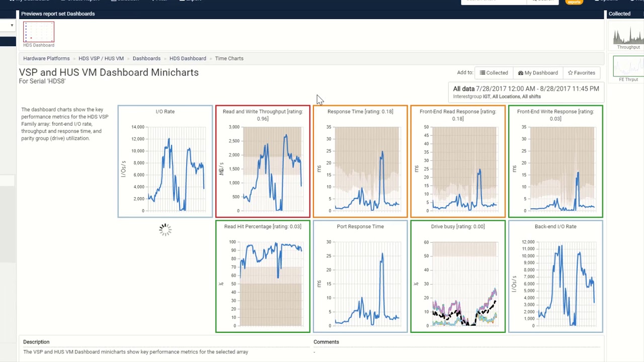Open the Drive busy minichart

point(458,277)
